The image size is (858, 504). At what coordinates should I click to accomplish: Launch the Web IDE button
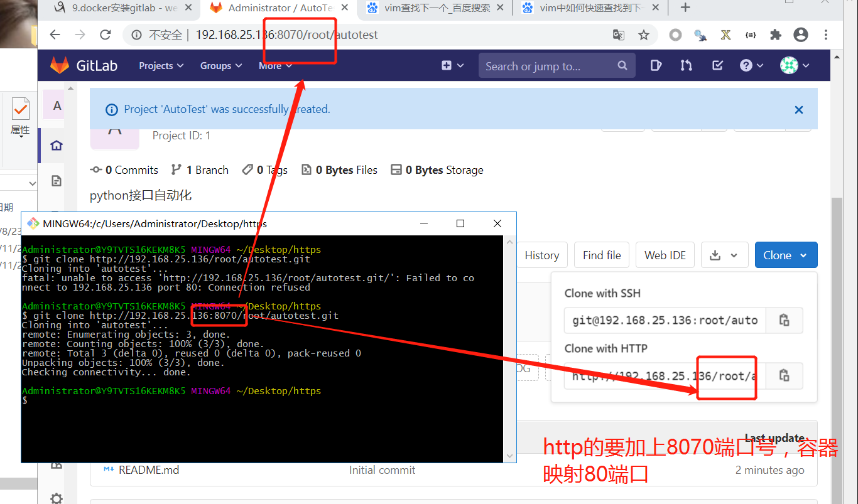pos(665,255)
